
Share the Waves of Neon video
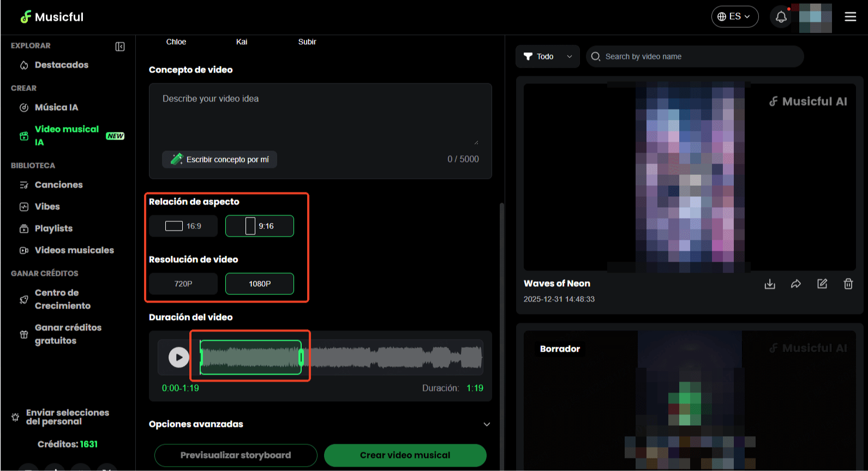pos(795,284)
